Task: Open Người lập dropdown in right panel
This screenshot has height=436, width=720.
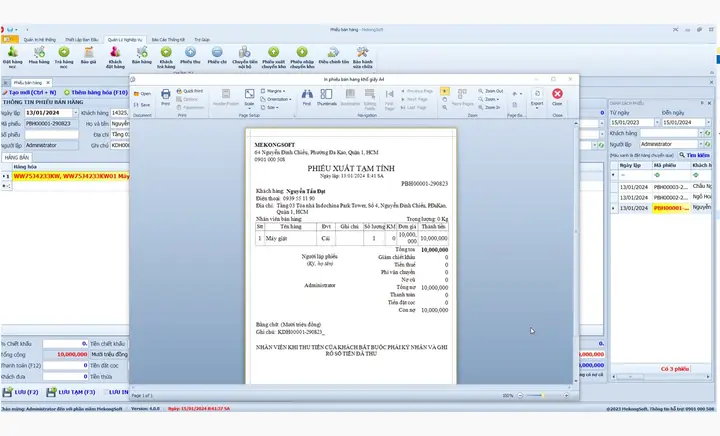Action: pyautogui.click(x=701, y=144)
